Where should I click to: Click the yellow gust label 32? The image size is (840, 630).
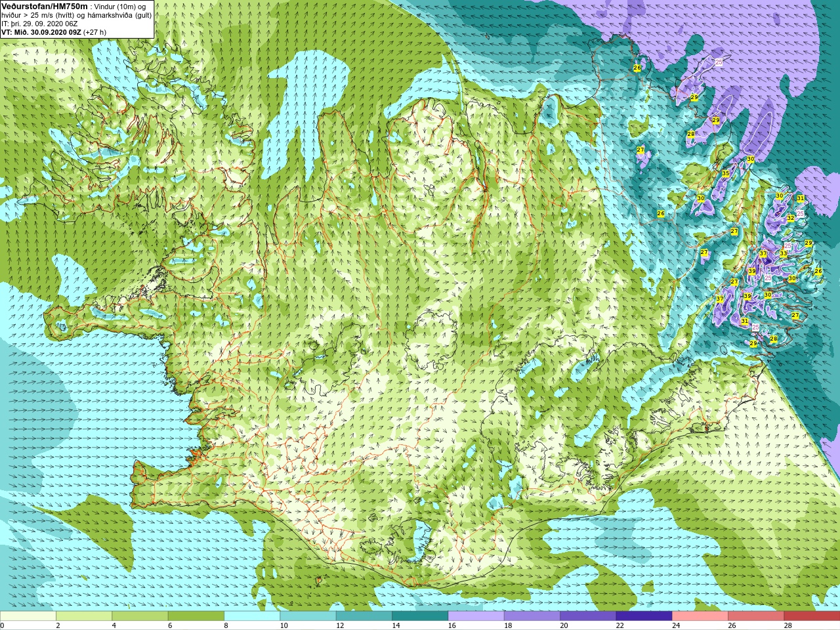791,218
